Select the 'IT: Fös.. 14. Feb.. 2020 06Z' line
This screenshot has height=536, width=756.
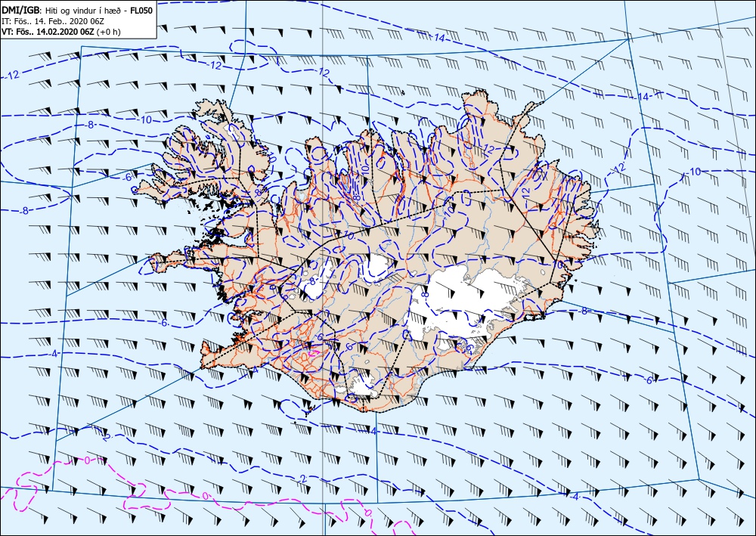[x=54, y=21]
